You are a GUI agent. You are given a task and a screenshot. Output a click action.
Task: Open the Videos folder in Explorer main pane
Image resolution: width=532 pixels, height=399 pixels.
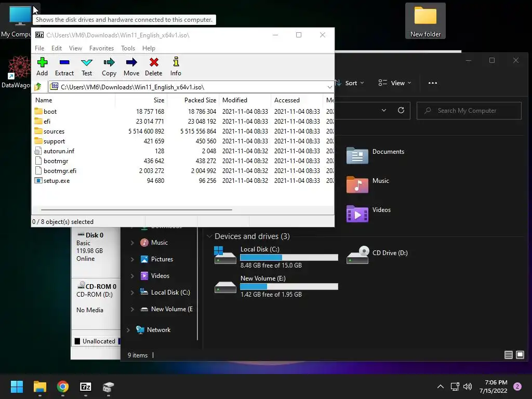tap(368, 214)
